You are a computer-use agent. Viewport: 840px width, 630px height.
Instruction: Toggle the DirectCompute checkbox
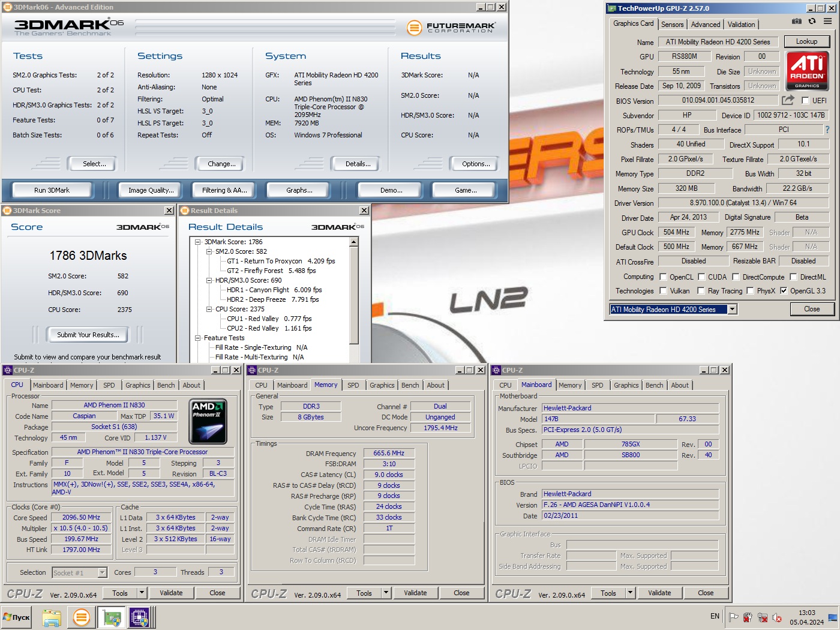pyautogui.click(x=736, y=277)
